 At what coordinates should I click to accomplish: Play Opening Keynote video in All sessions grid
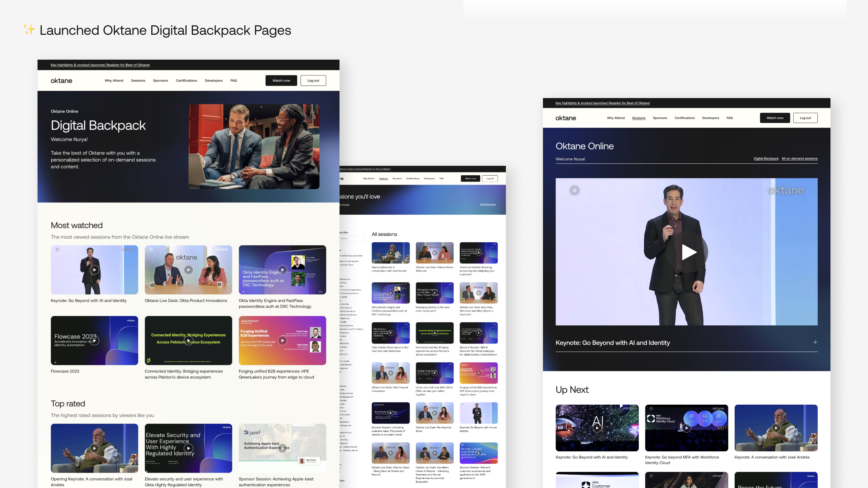pyautogui.click(x=391, y=253)
